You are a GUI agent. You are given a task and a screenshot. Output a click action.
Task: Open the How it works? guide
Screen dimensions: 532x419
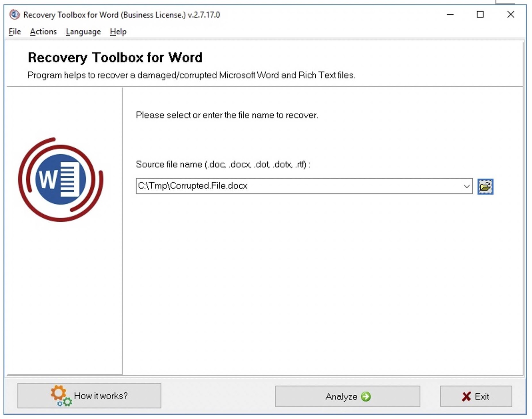tap(89, 396)
